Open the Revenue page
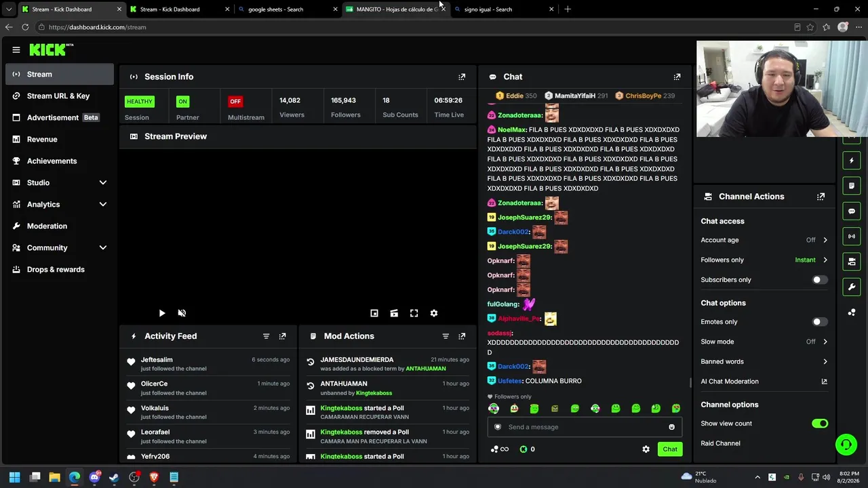 click(60, 139)
